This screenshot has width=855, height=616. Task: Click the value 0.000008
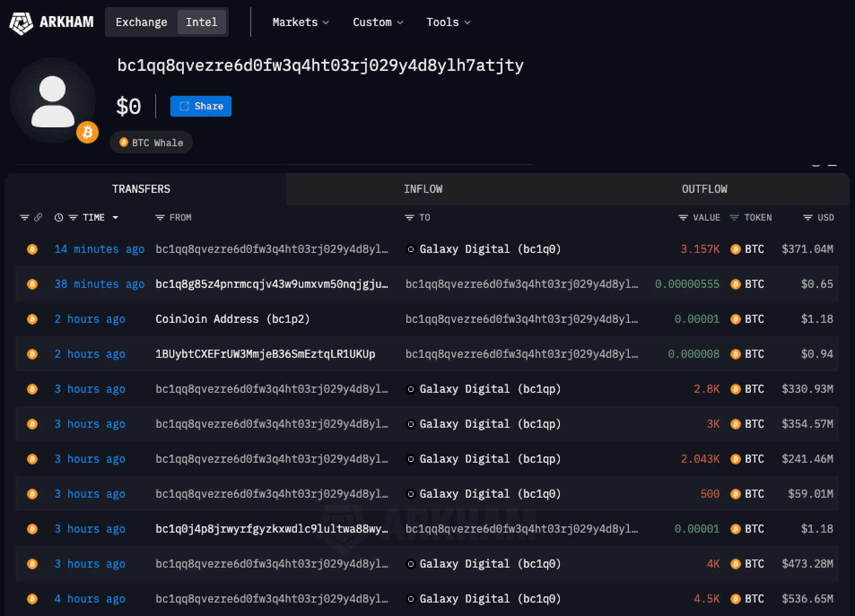[694, 354]
